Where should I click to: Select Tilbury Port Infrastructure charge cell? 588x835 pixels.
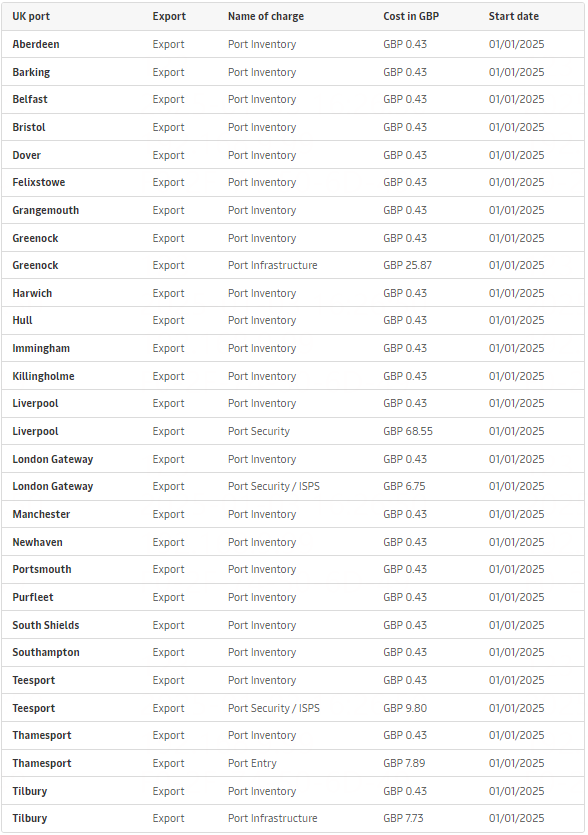272,818
